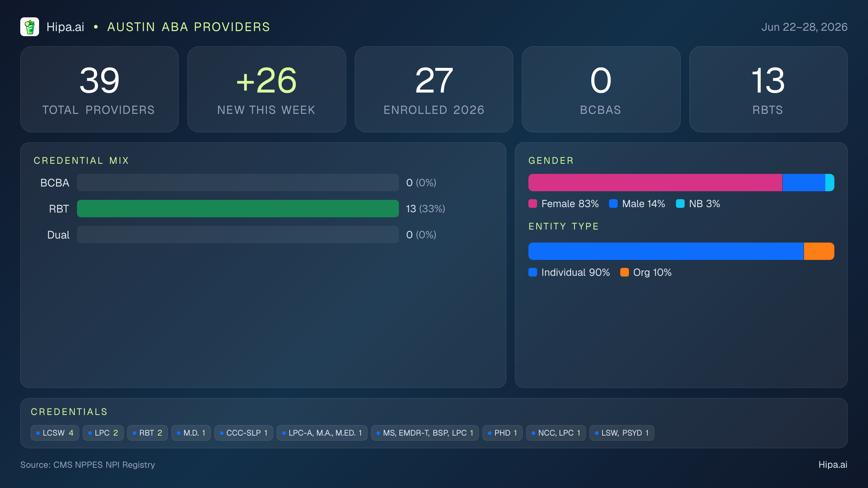
Task: Select the MS, EMDR-T, BSP, LPC chip
Action: 425,433
